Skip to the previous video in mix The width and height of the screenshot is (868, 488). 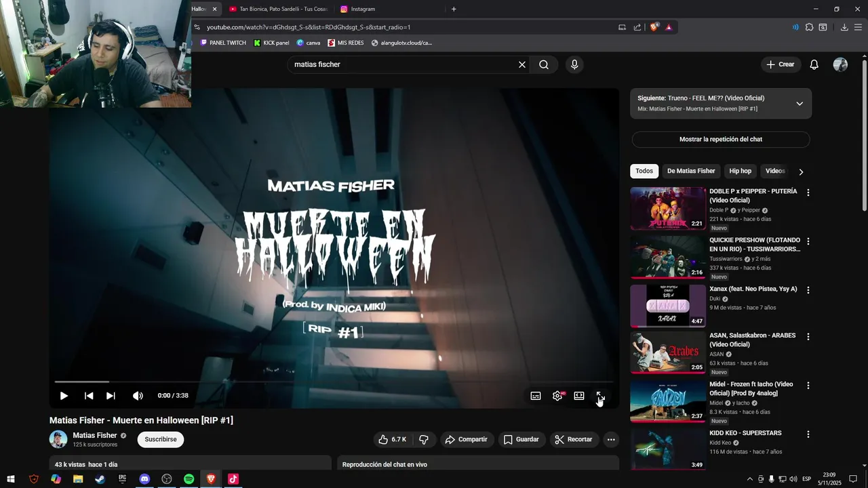89,396
